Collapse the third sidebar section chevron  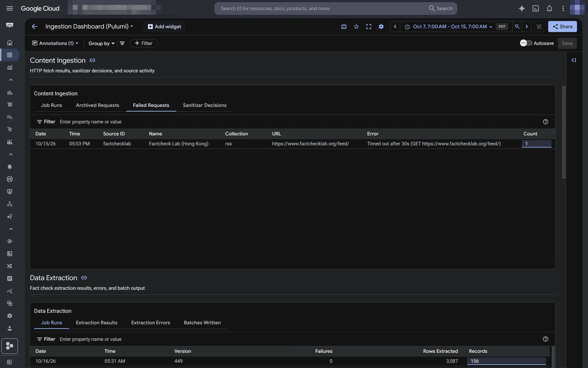pos(11,229)
